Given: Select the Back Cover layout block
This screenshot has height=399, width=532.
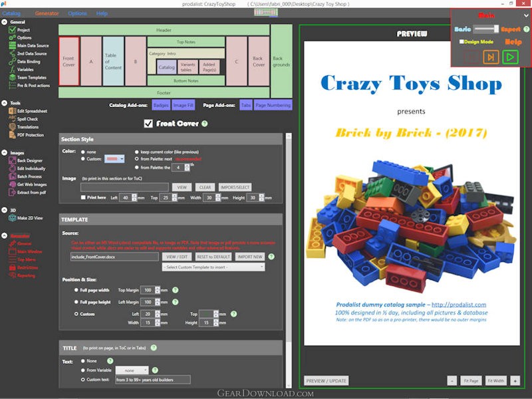Looking at the screenshot, I should point(259,61).
